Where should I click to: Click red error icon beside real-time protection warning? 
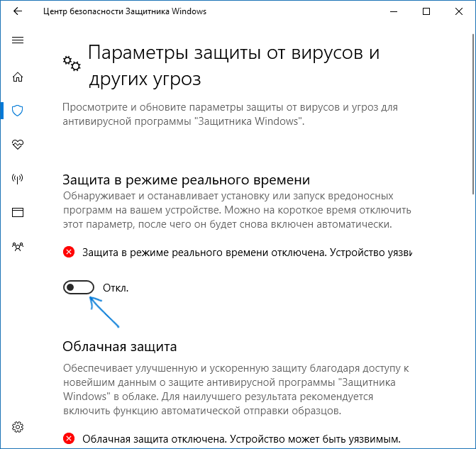[69, 252]
